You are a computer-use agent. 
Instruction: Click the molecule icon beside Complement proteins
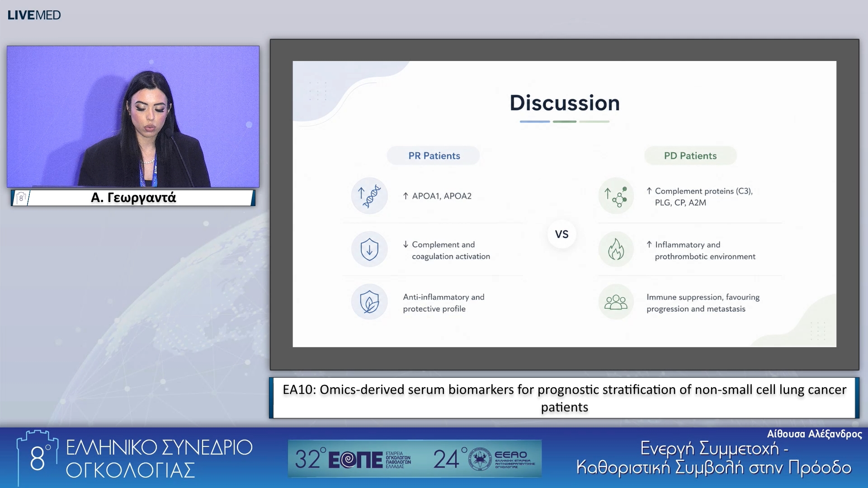(616, 196)
